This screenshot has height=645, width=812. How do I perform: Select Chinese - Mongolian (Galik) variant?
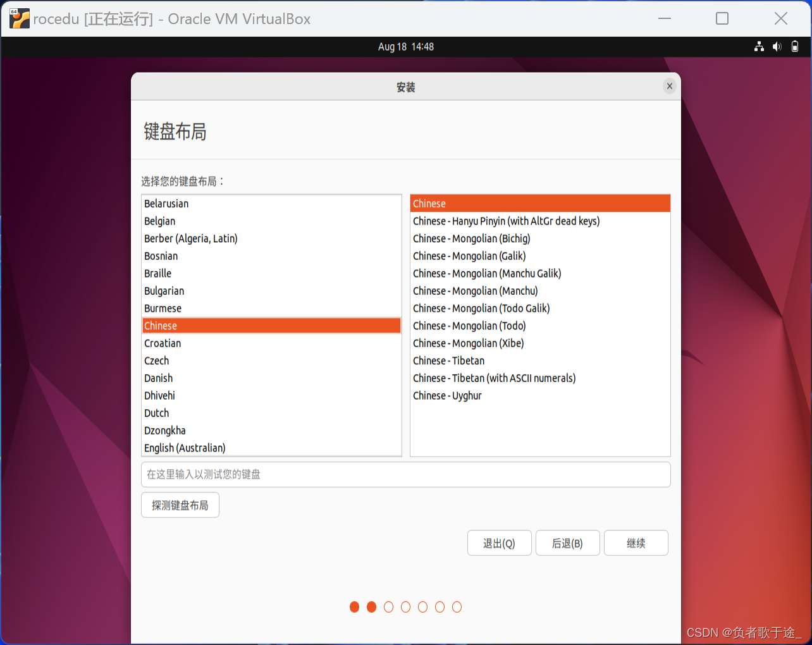pos(540,256)
